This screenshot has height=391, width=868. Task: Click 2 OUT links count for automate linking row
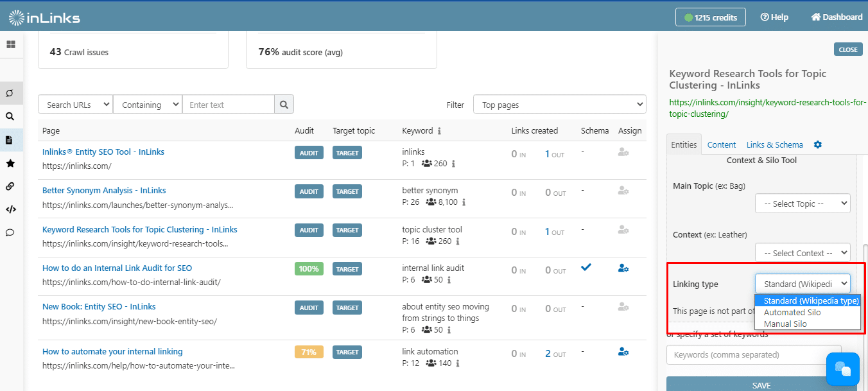tap(555, 354)
